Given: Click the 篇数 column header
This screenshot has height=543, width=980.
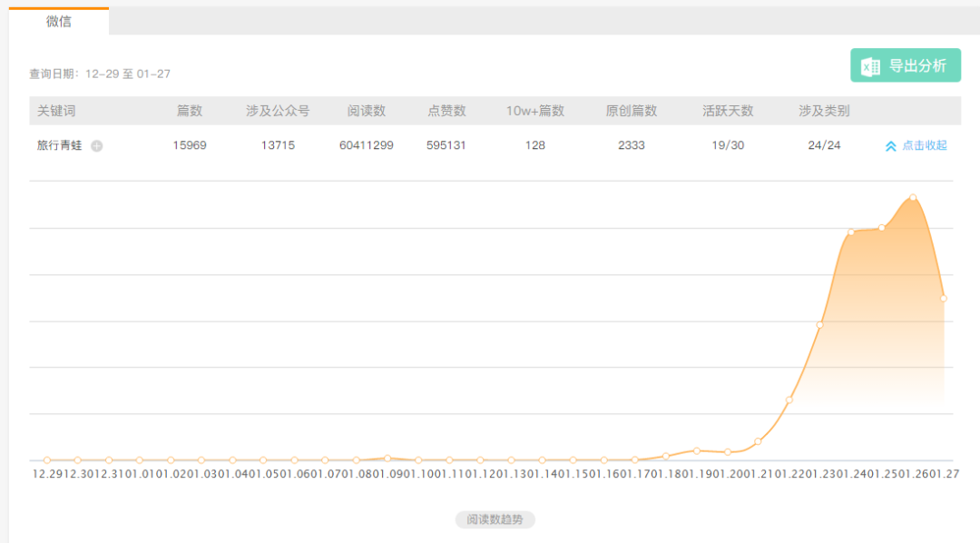Looking at the screenshot, I should click(x=190, y=111).
